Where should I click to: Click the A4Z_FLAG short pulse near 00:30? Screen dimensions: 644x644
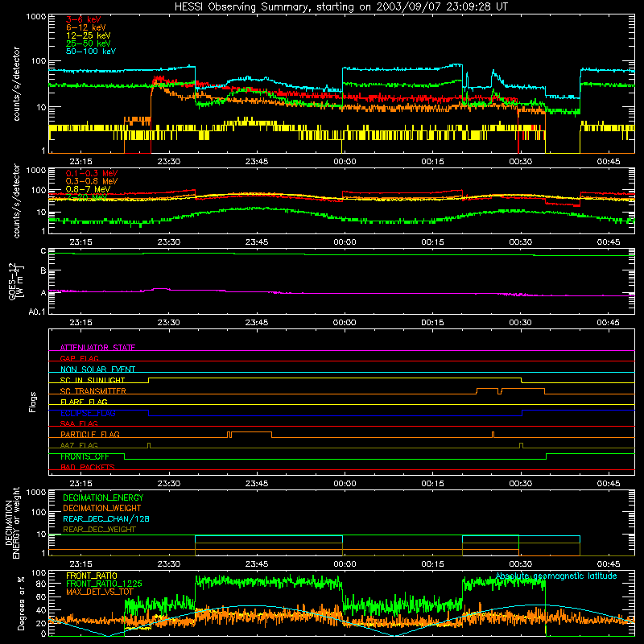pos(521,445)
